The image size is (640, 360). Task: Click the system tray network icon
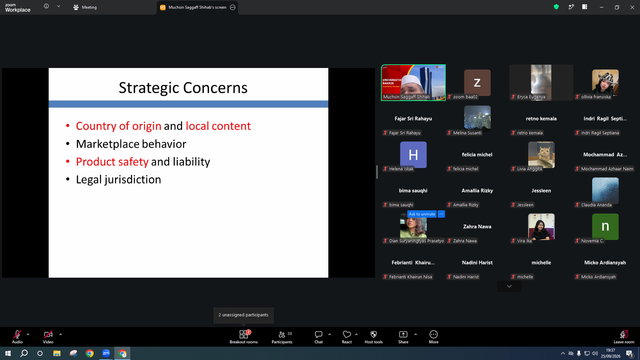pos(587,353)
